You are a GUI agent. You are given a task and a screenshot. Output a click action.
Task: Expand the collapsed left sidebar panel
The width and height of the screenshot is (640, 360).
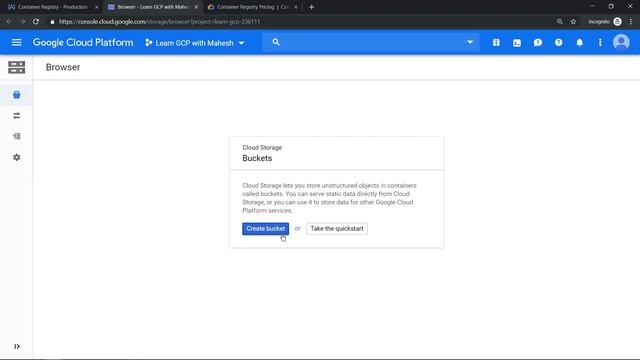[17, 347]
